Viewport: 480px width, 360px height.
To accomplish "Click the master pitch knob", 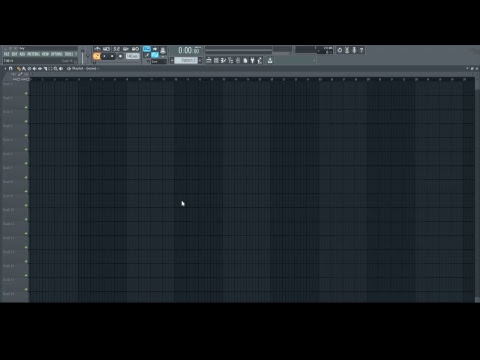I will [88, 55].
